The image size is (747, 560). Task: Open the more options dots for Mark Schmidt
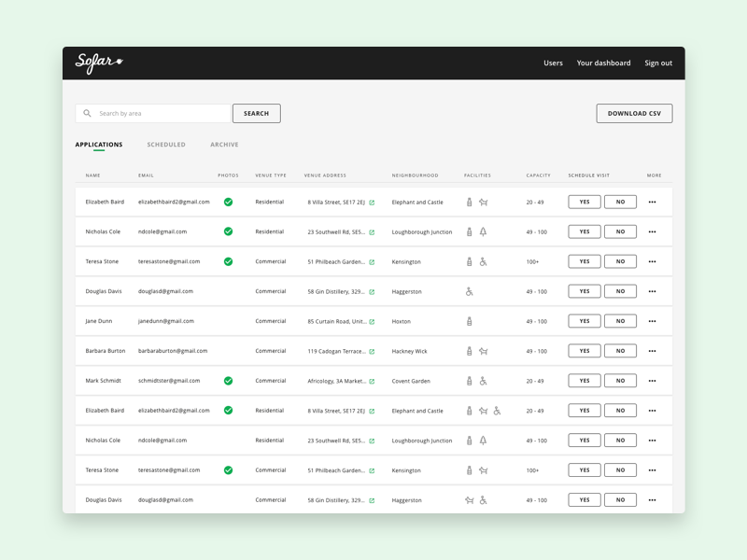click(x=652, y=381)
